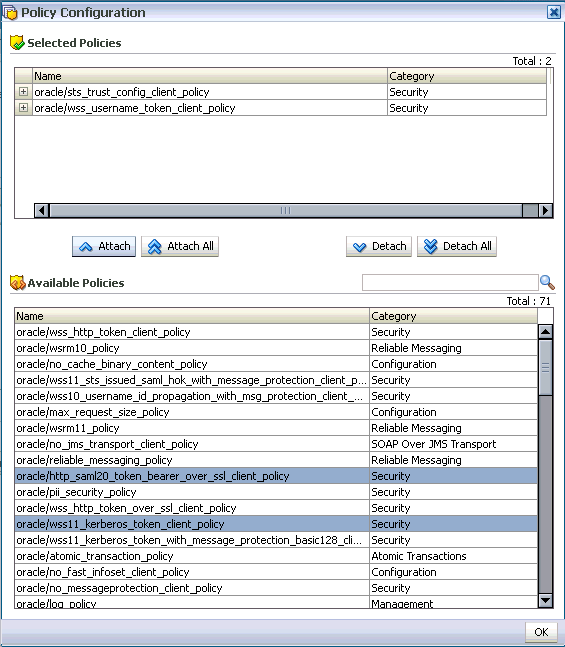Image resolution: width=565 pixels, height=647 pixels.
Task: Select the oracle/wss_http_token_over_ssl_client_policy row
Action: click(276, 508)
